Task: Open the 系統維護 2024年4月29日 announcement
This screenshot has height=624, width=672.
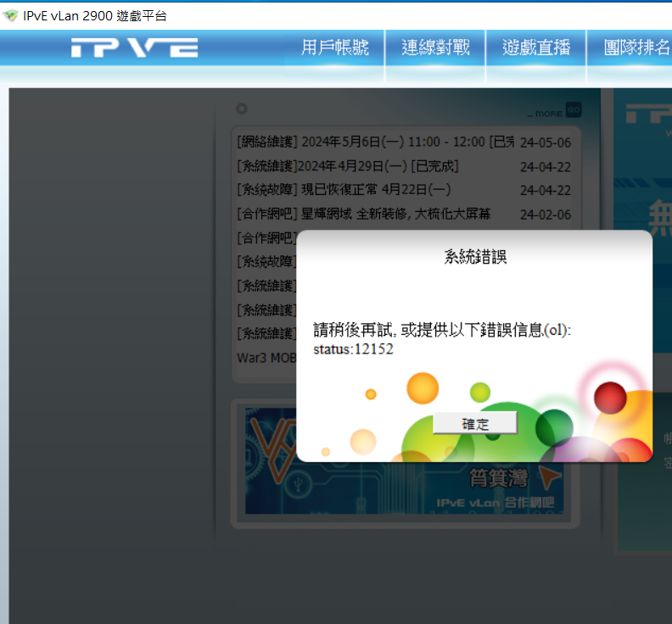Action: click(x=348, y=165)
